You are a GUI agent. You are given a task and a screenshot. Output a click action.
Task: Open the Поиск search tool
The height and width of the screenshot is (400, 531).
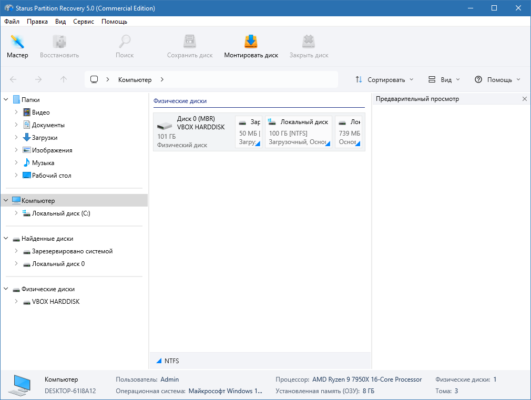pyautogui.click(x=125, y=46)
